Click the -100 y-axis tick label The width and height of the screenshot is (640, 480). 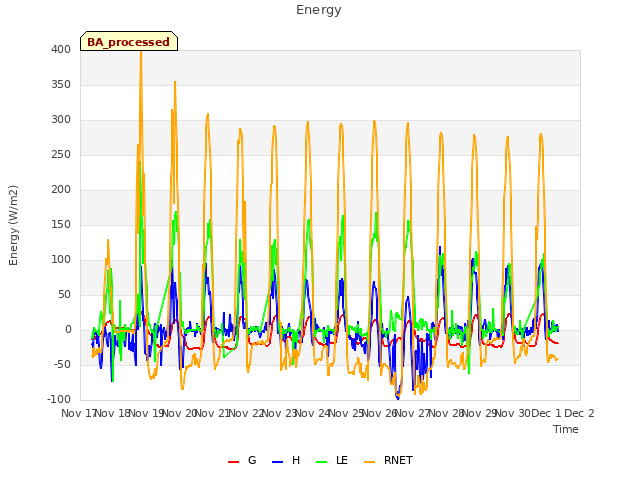[x=59, y=400]
